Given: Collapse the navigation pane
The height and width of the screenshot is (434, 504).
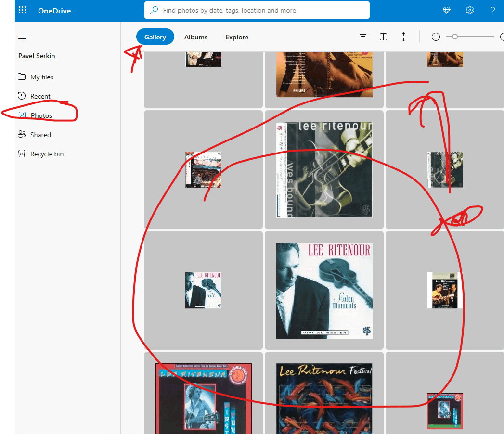Looking at the screenshot, I should 22,37.
